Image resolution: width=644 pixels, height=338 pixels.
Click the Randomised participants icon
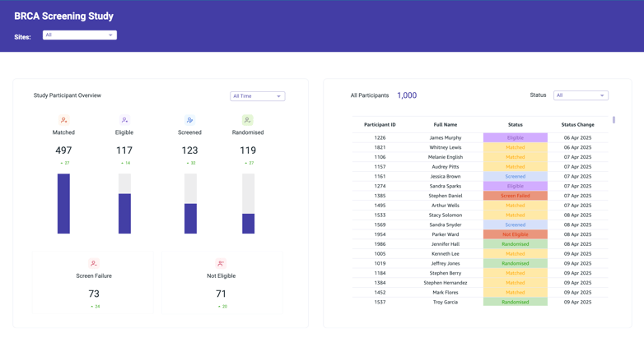[247, 120]
